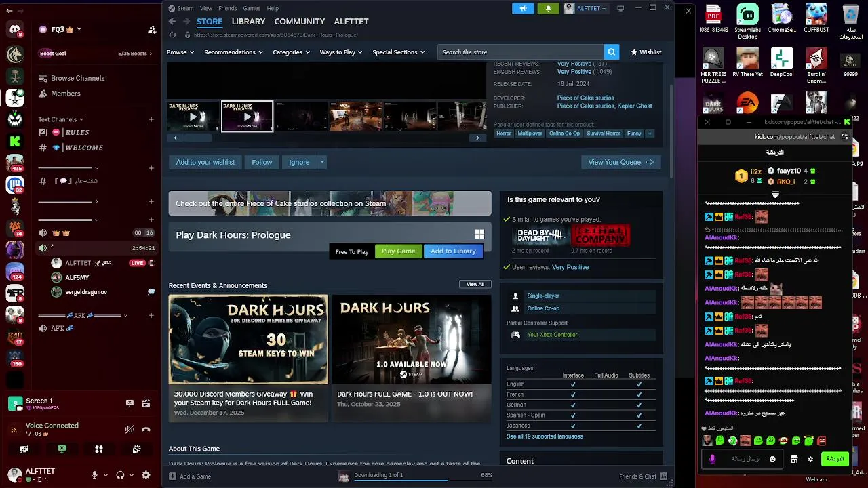Viewport: 868px width, 488px height.
Task: Click the screenshot carousel scrollbar thumb
Action: (x=198, y=138)
